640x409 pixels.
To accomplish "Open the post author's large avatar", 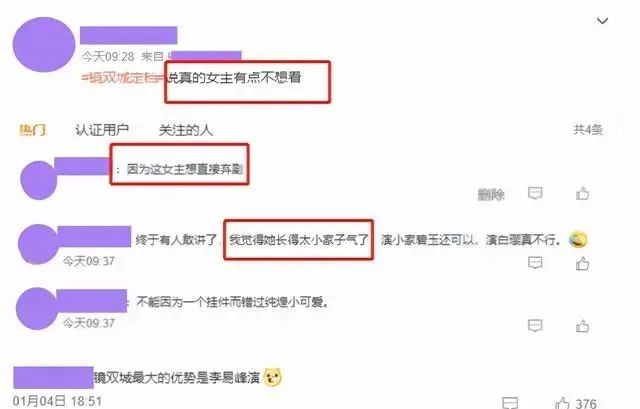I will point(44,44).
